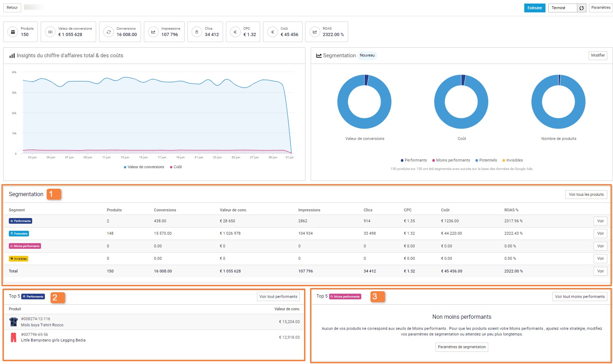The height and width of the screenshot is (364, 613).
Task: Click the Potentiels segment badge in table
Action: click(x=19, y=234)
